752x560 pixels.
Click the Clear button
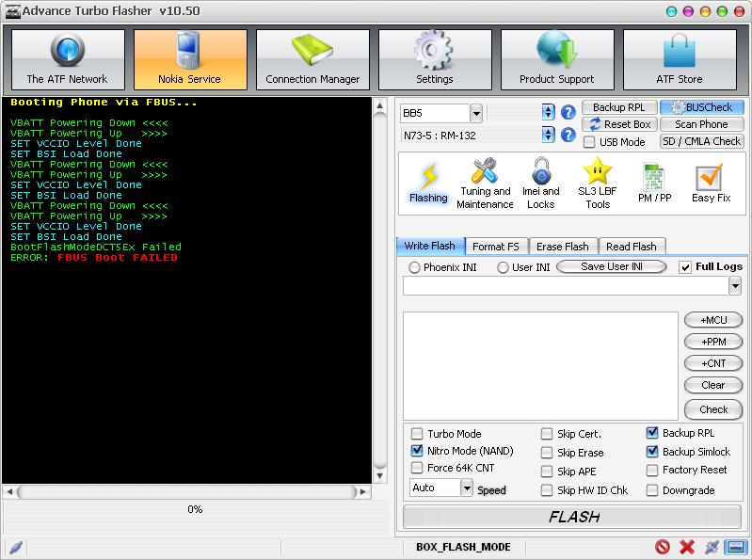713,385
